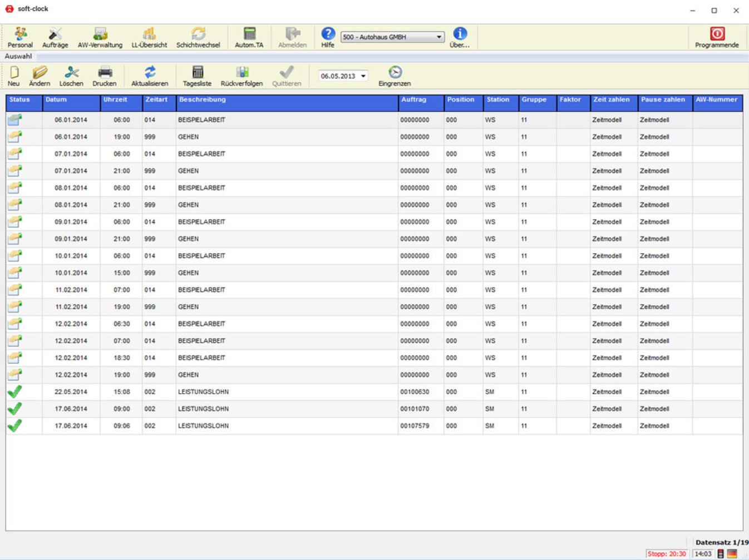Click the soft-clock application title icon
Viewport: 749px width, 560px height.
click(9, 8)
